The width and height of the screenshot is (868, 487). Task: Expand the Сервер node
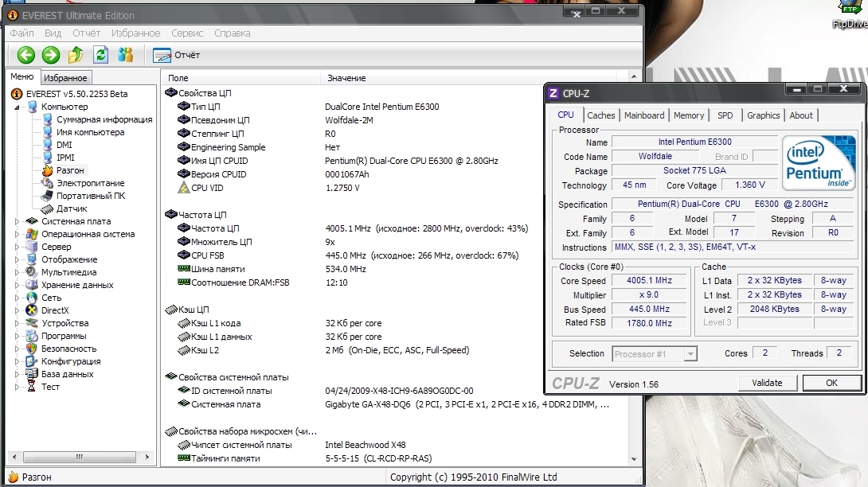click(17, 247)
